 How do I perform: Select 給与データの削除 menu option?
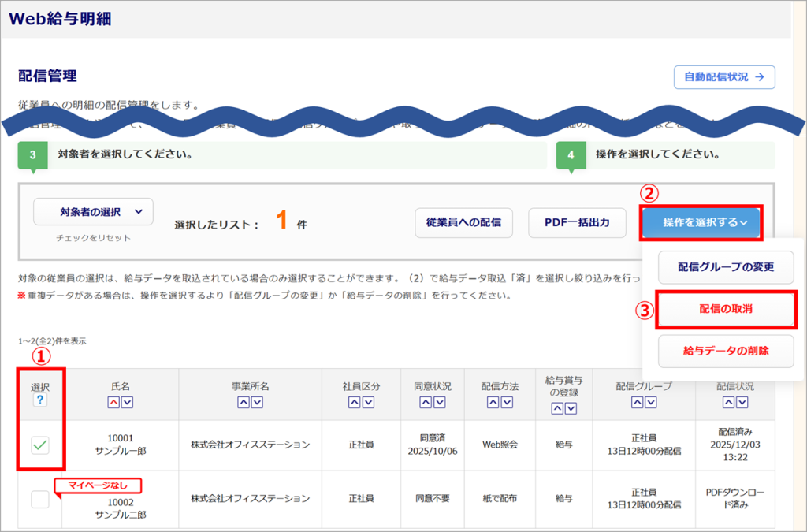(x=726, y=351)
